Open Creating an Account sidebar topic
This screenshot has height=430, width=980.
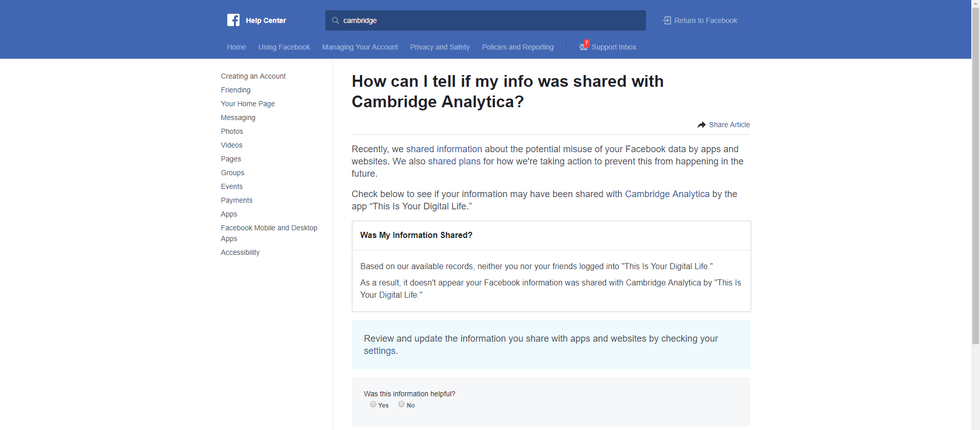(x=253, y=76)
